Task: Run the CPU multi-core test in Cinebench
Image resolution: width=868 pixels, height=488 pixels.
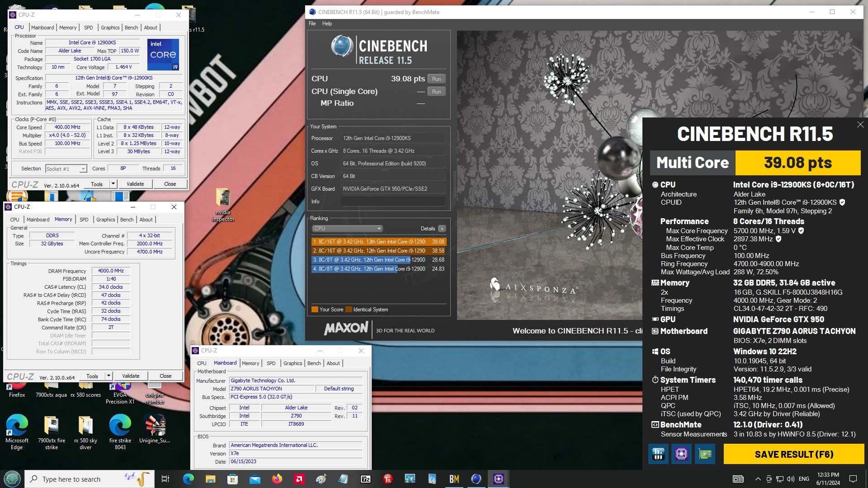Action: (x=436, y=79)
